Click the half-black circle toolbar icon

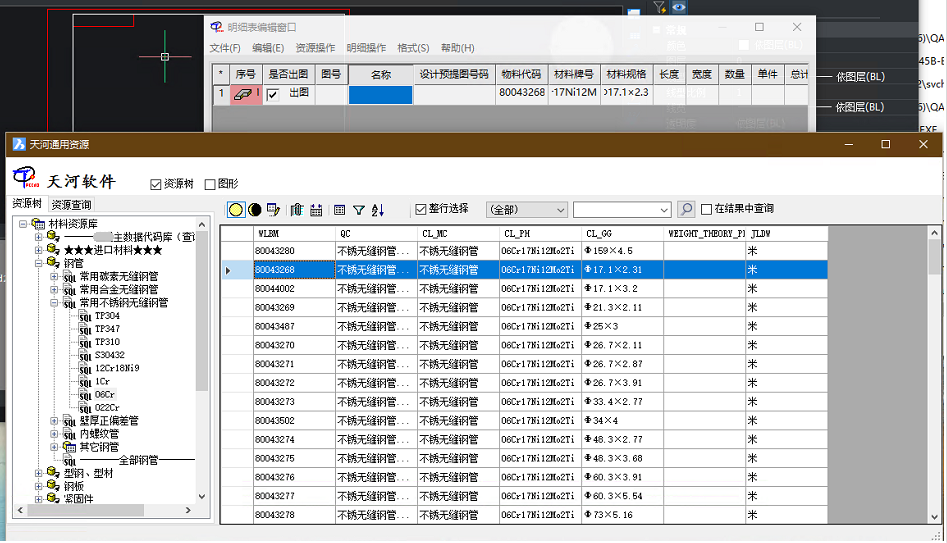tap(255, 210)
